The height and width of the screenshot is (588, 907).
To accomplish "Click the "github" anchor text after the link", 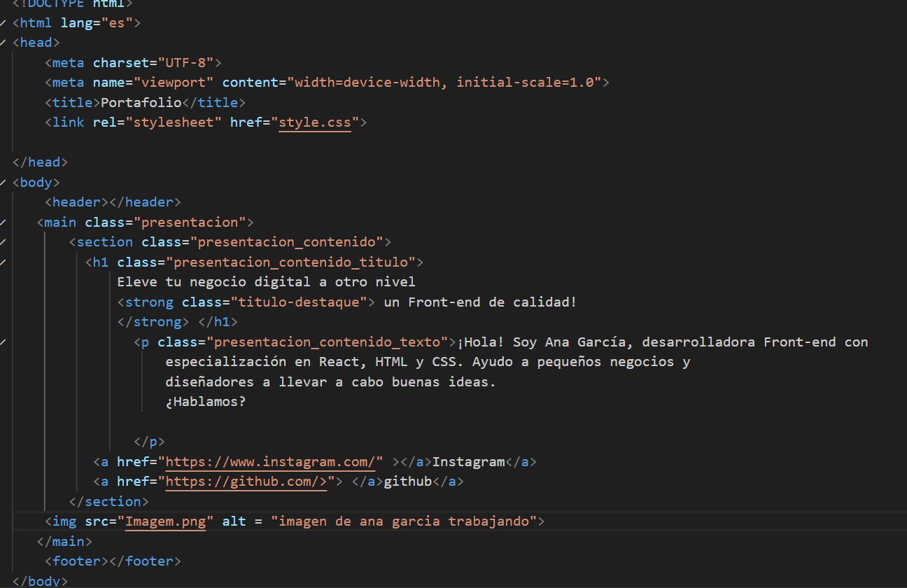I will click(x=408, y=482).
